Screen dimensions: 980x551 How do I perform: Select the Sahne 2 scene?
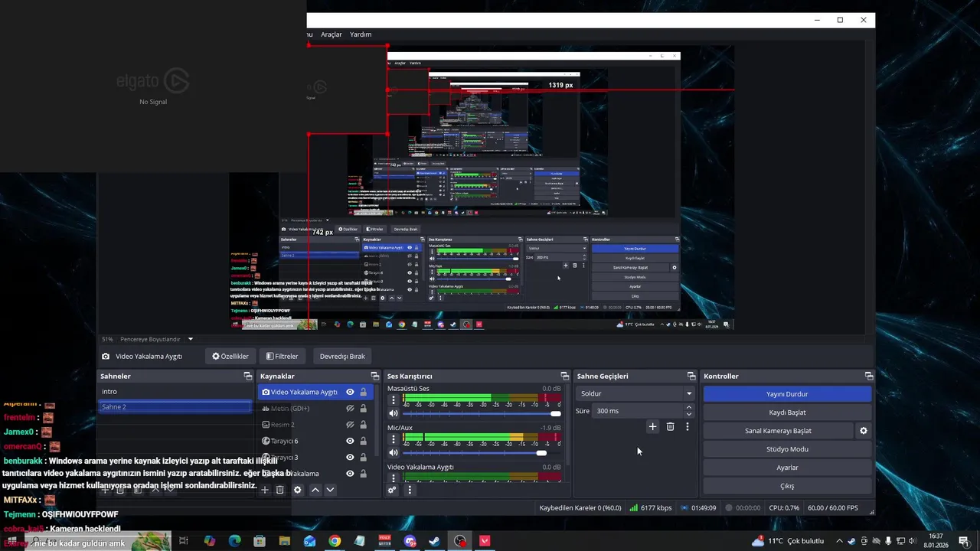(x=175, y=407)
